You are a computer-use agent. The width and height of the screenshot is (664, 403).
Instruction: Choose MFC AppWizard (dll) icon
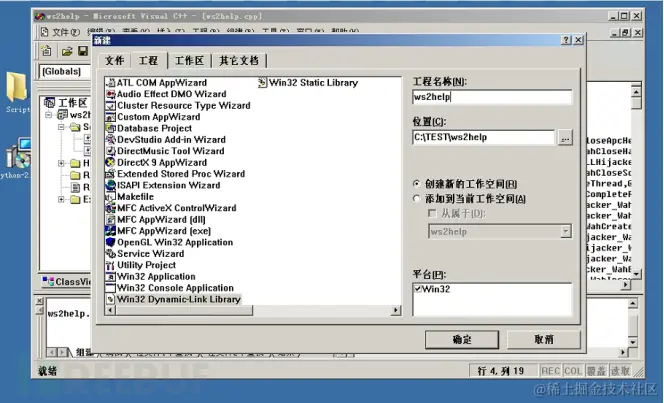[x=111, y=220]
